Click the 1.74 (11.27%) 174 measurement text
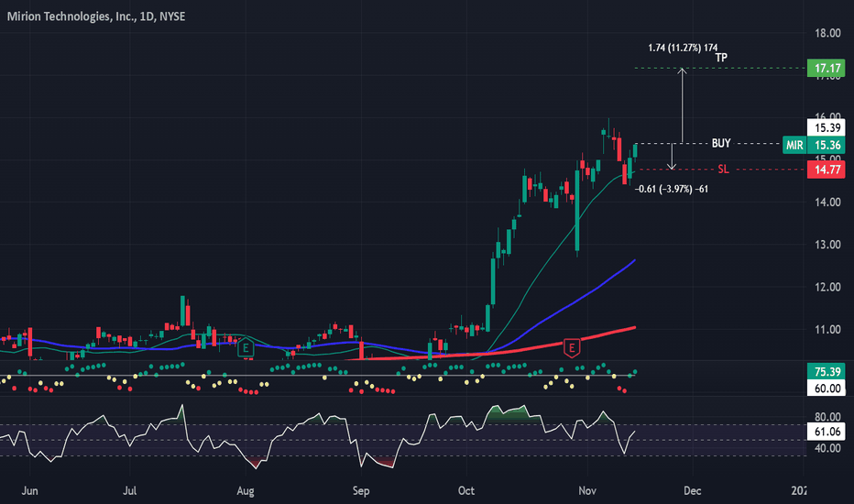Image resolution: width=854 pixels, height=504 pixels. point(683,48)
